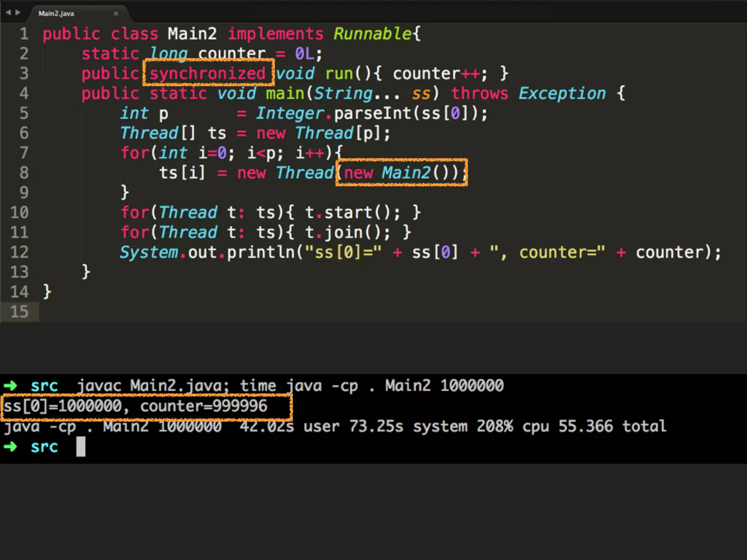Click the previous tab left arrow
The height and width of the screenshot is (560, 747).
click(x=8, y=12)
